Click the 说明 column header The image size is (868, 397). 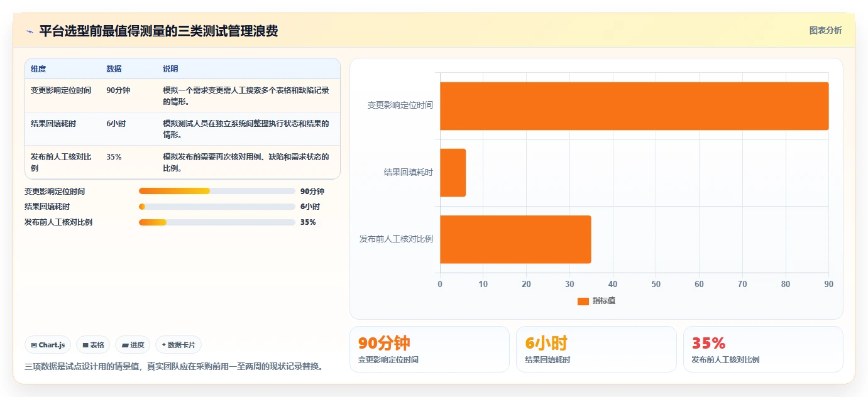[171, 69]
